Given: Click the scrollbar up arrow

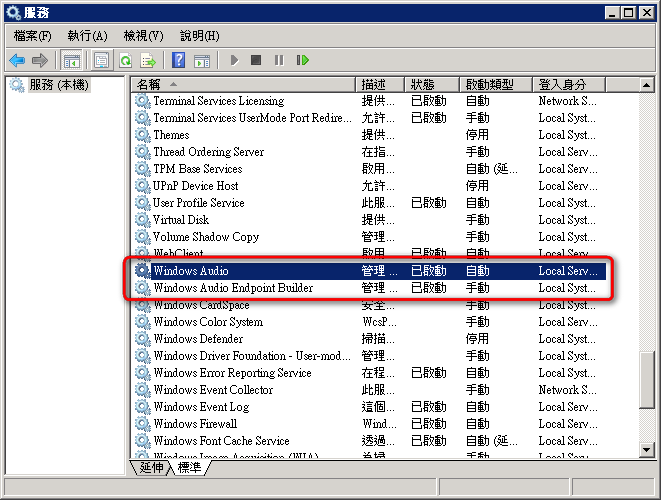Looking at the screenshot, I should [x=646, y=85].
